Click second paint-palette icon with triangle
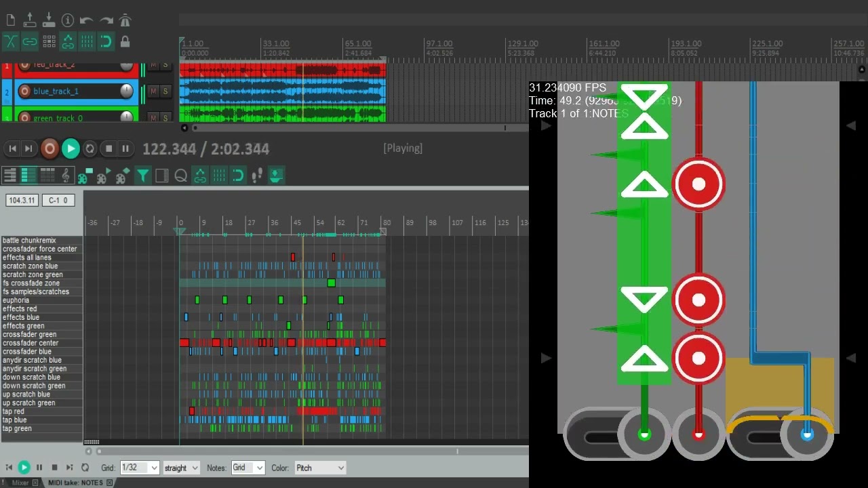Screen dimensions: 868x488 point(103,176)
